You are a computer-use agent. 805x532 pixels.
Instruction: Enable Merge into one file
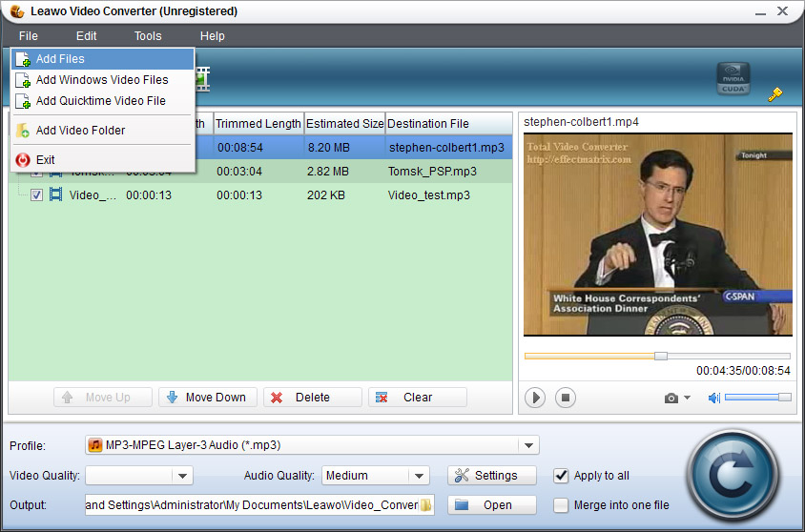click(561, 505)
